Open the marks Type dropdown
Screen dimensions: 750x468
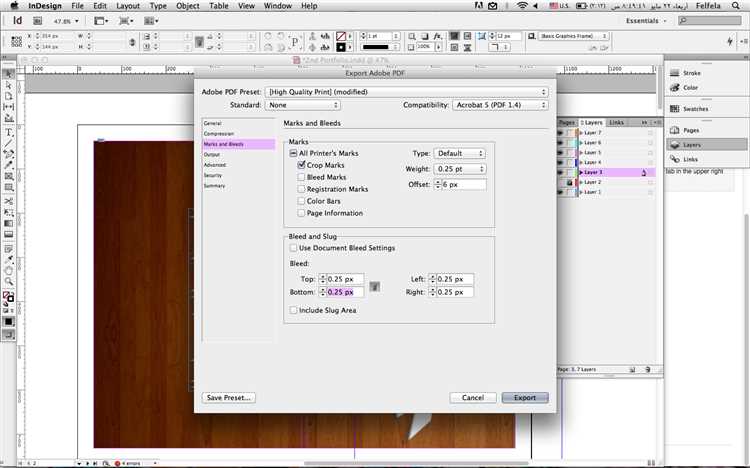[460, 153]
